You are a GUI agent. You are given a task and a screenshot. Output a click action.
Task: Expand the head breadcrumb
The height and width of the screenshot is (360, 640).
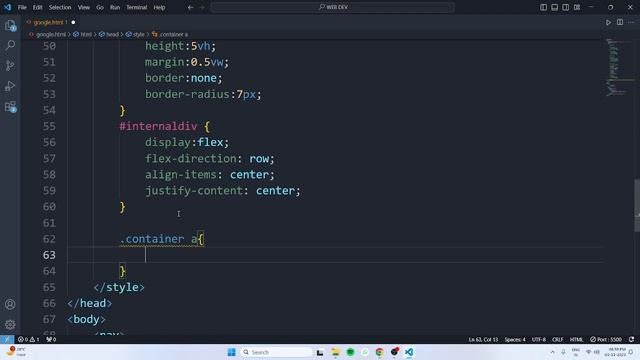pyautogui.click(x=109, y=34)
